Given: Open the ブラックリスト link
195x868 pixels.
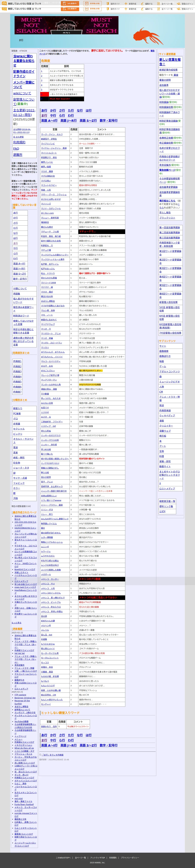Looking at the screenshot, I should tap(167, 218).
